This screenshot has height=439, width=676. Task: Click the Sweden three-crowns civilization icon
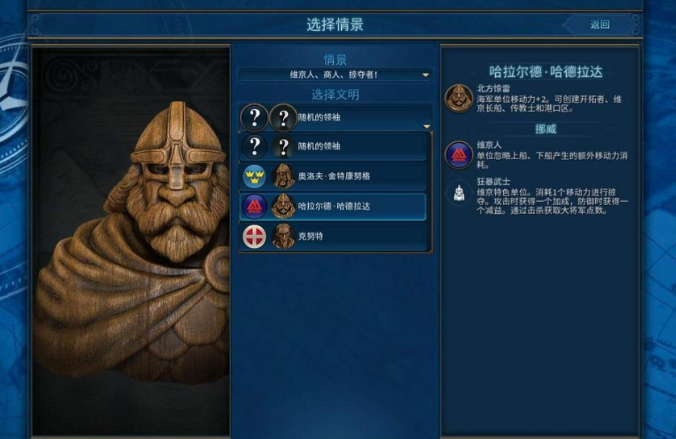click(254, 176)
